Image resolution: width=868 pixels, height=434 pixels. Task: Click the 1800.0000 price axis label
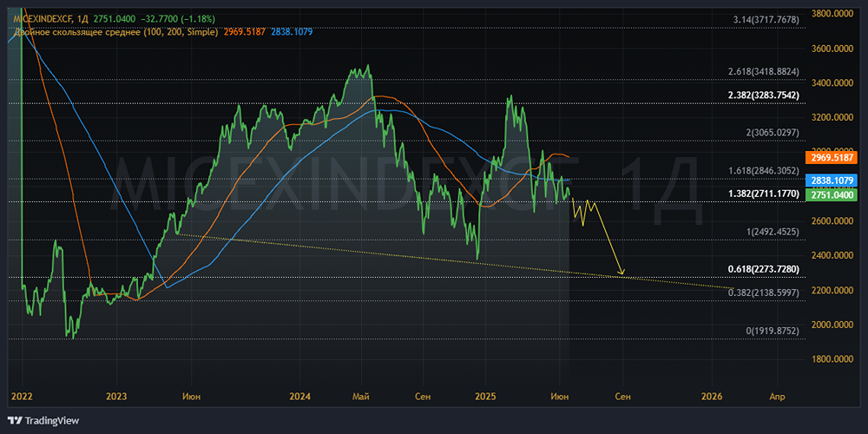pos(832,358)
